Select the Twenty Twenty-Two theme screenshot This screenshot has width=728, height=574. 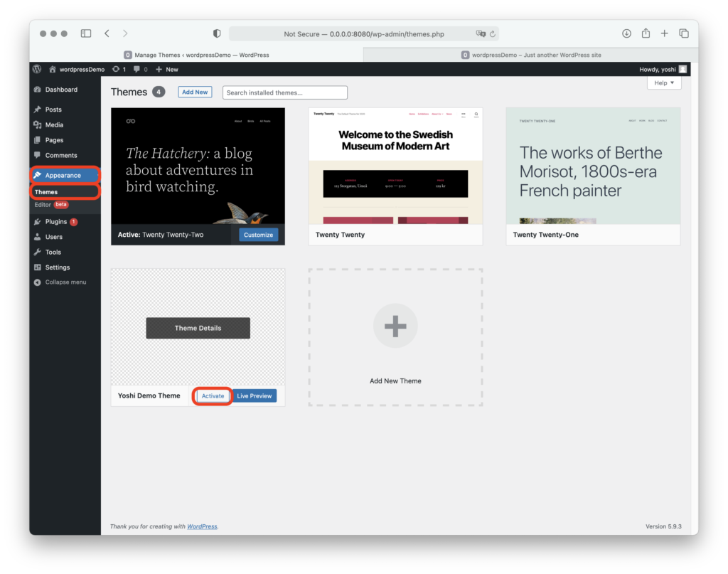coord(198,166)
